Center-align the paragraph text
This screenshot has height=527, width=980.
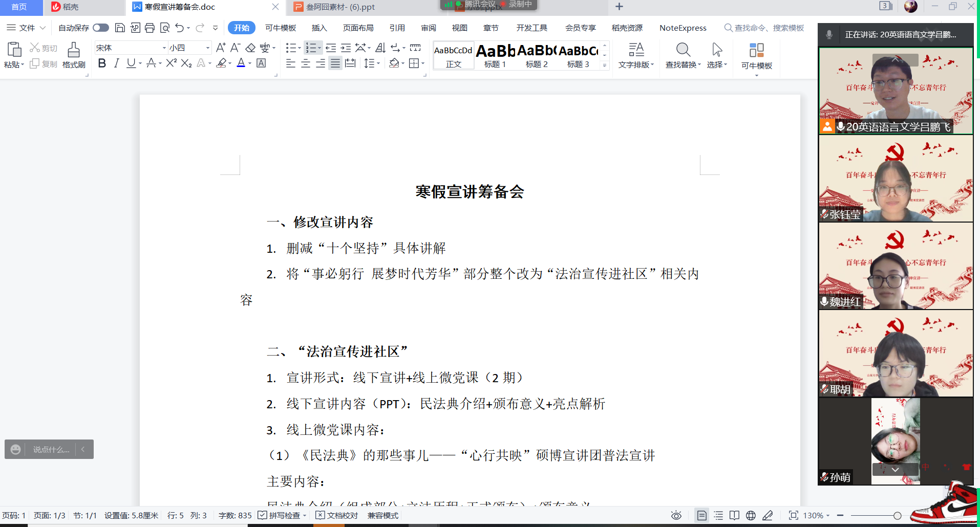(x=306, y=63)
